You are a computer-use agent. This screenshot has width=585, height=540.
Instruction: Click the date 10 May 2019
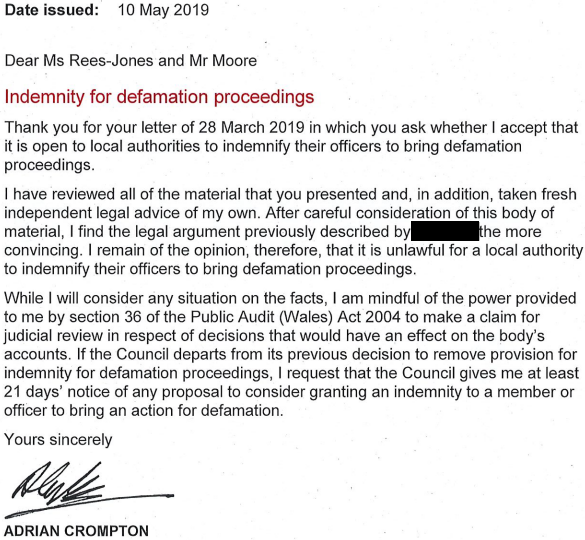point(163,10)
